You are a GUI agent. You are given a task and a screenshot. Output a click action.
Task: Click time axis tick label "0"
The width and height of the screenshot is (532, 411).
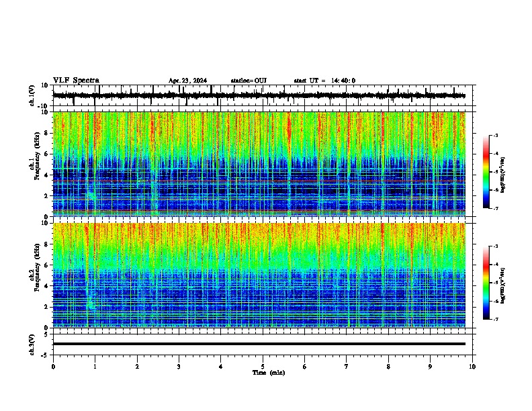53,367
